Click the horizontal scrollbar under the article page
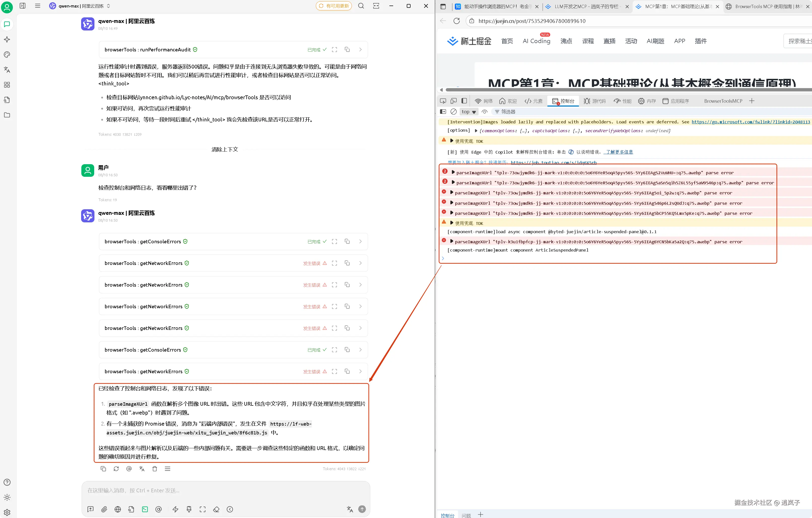812x518 pixels. 624,90
